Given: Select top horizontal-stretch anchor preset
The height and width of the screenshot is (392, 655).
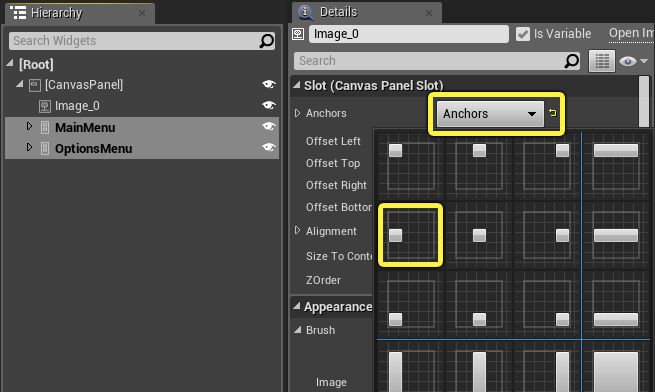Looking at the screenshot, I should click(617, 166).
